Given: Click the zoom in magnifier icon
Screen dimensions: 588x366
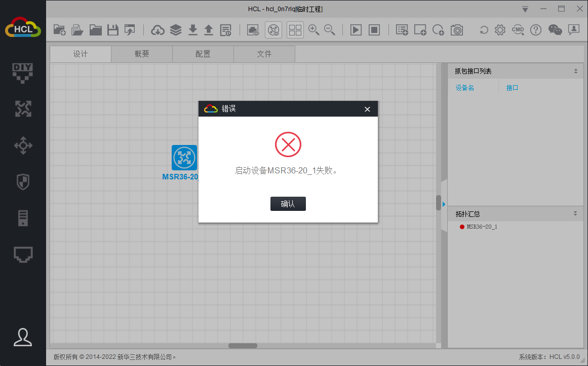Looking at the screenshot, I should pos(313,30).
